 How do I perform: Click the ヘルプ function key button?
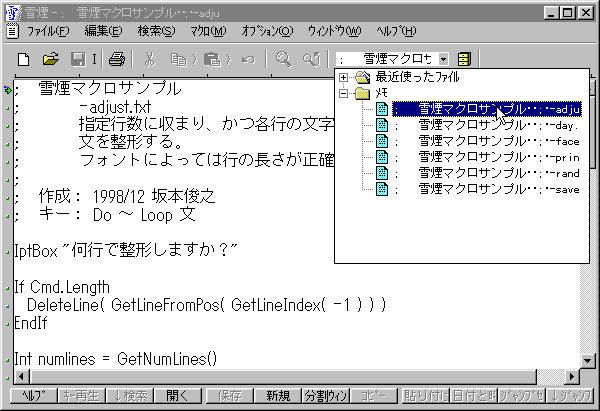click(33, 396)
